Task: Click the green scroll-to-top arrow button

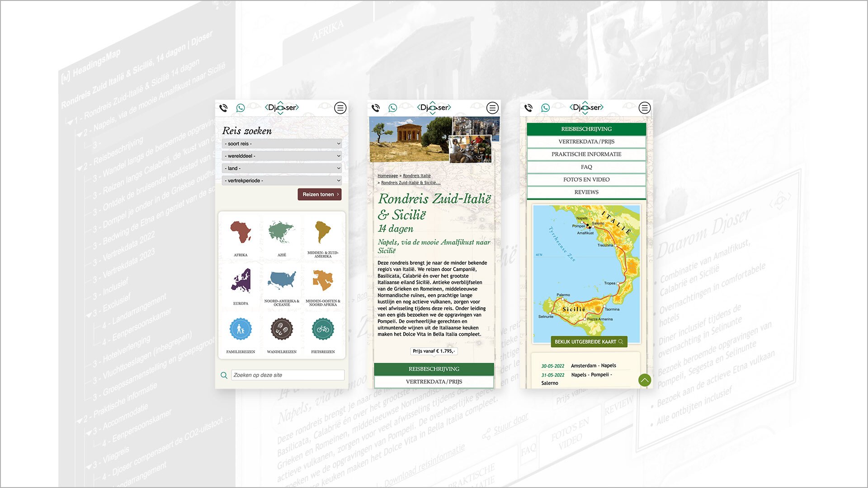Action: [x=645, y=380]
